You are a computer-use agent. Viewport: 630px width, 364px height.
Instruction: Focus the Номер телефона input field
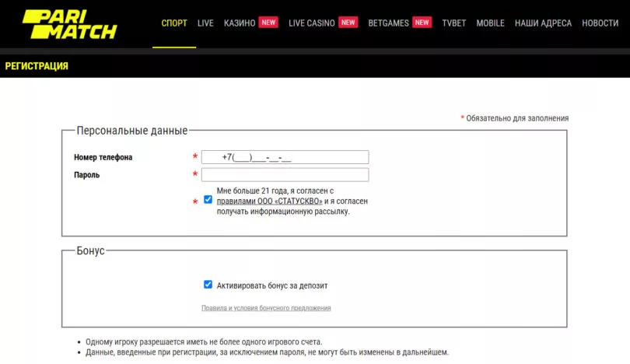point(285,157)
